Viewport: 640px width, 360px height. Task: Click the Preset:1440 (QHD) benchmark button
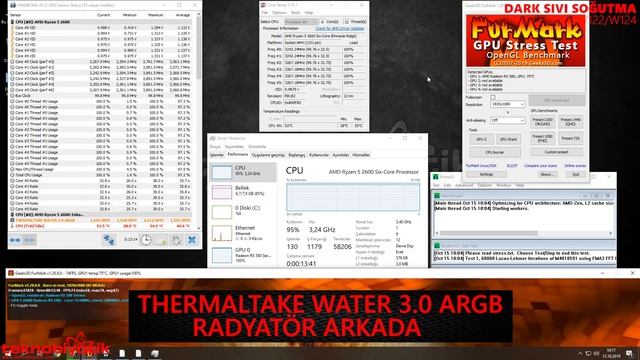point(570,121)
